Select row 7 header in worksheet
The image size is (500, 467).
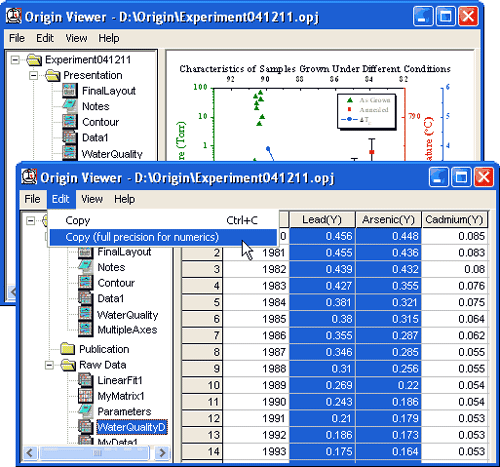tap(202, 335)
